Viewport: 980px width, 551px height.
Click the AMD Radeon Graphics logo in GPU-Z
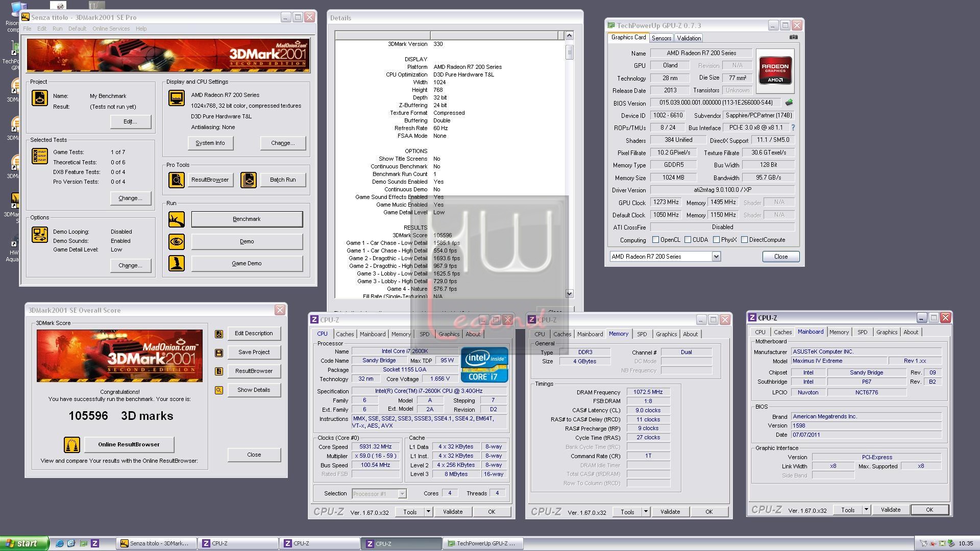tap(775, 70)
